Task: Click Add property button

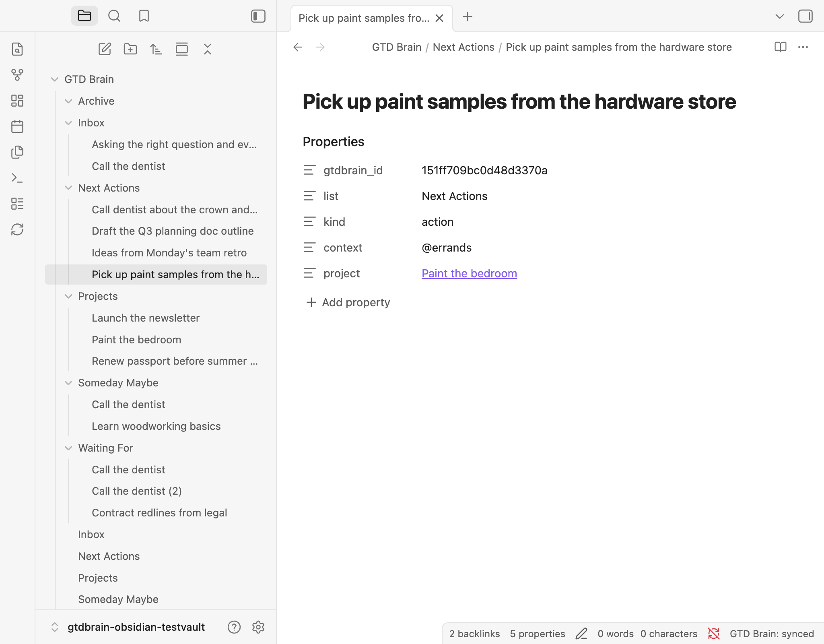Action: (x=348, y=302)
